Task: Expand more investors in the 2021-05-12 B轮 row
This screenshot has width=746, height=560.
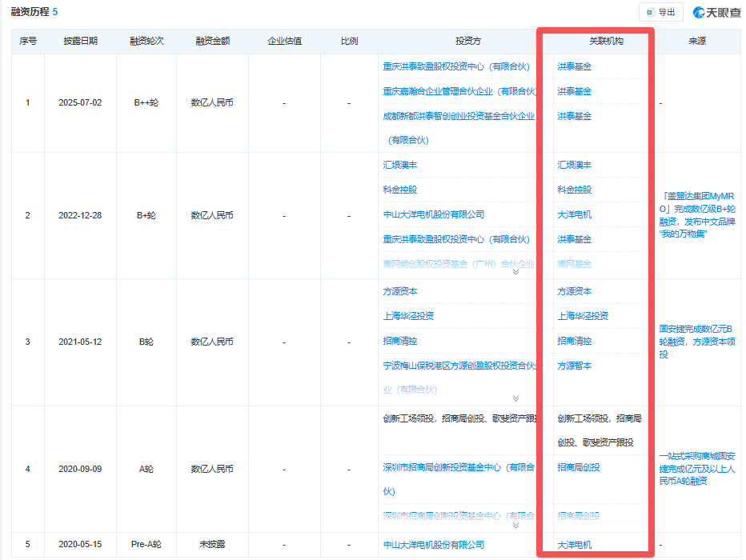Action: tap(515, 398)
